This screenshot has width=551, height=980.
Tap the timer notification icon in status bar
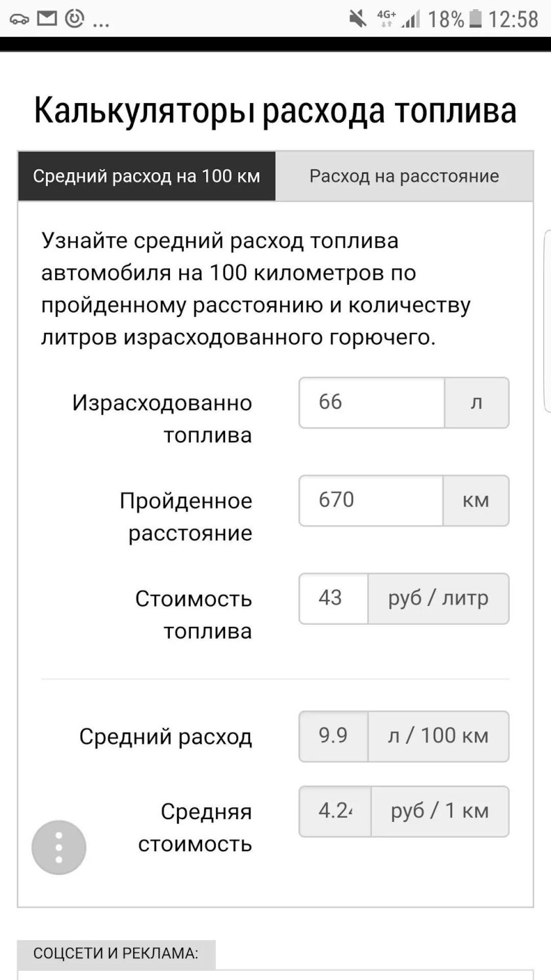tap(73, 18)
